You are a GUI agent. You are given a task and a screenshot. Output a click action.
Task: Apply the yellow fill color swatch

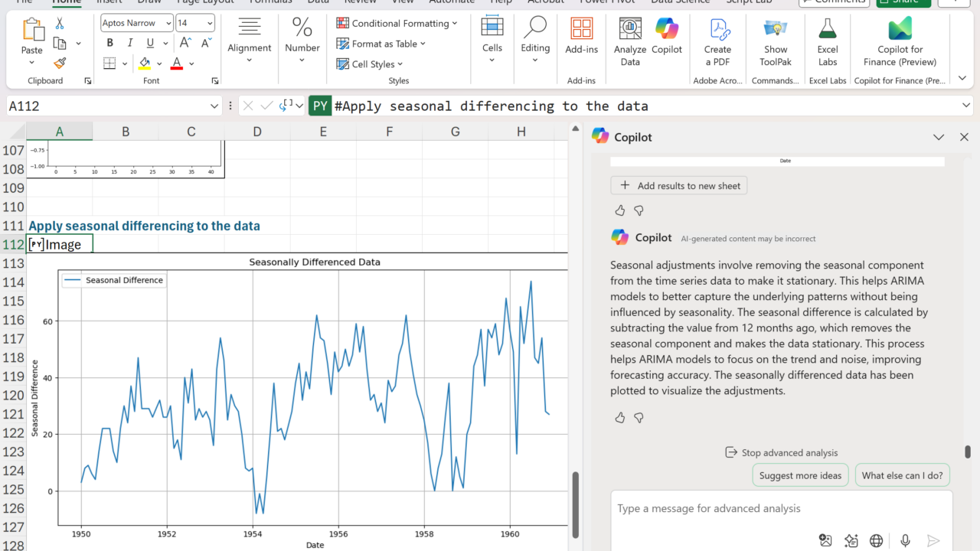(145, 64)
